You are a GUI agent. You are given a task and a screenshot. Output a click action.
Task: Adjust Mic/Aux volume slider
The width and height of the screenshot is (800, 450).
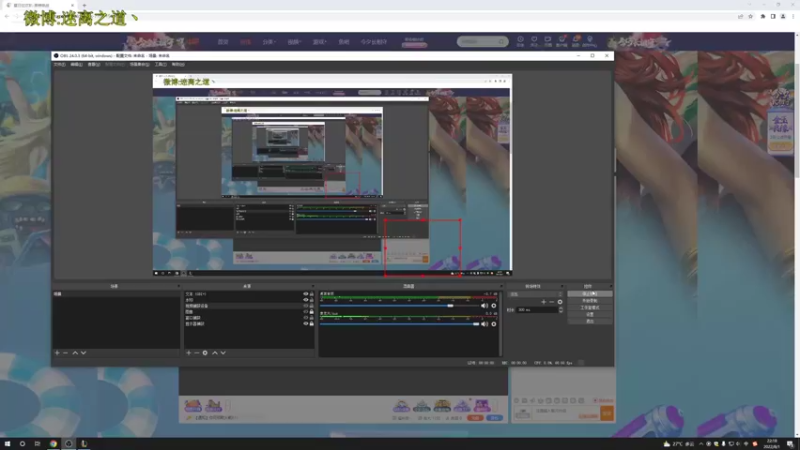(x=401, y=324)
